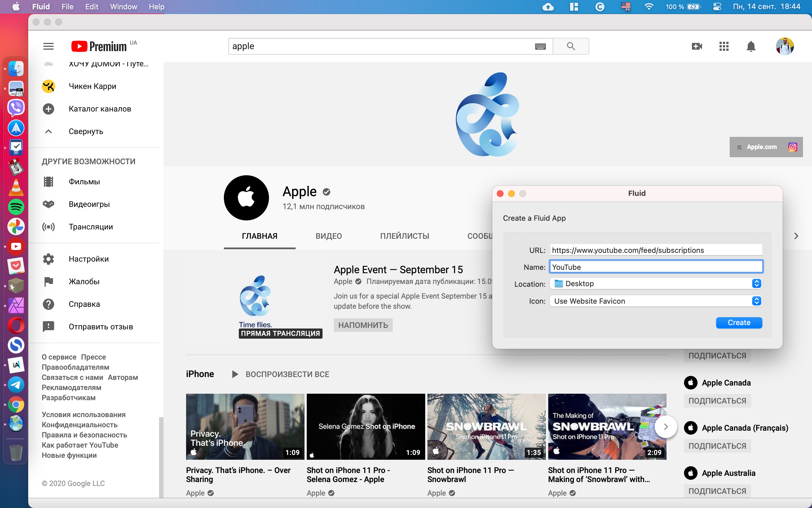The height and width of the screenshot is (508, 812).
Task: Open Viber from the Dock
Action: point(16,108)
